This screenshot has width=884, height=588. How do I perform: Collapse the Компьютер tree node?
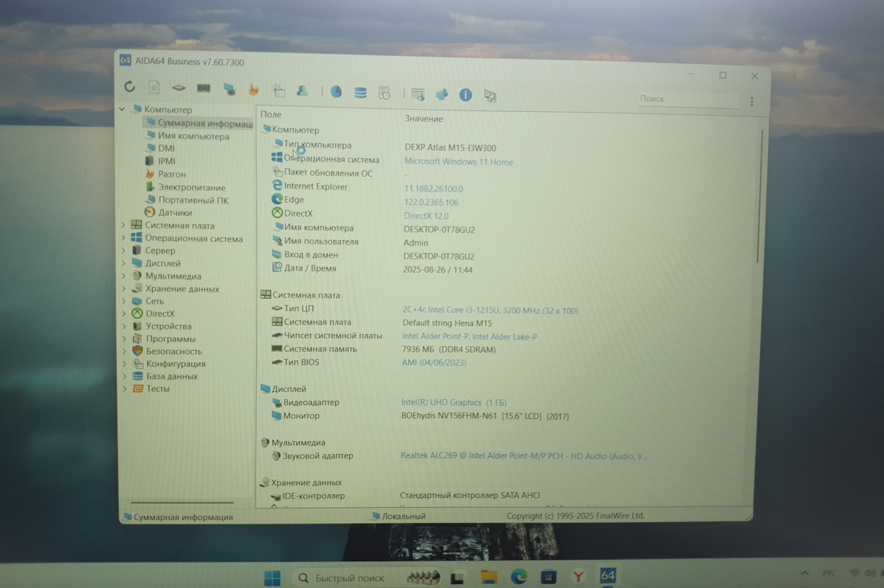pyautogui.click(x=122, y=109)
